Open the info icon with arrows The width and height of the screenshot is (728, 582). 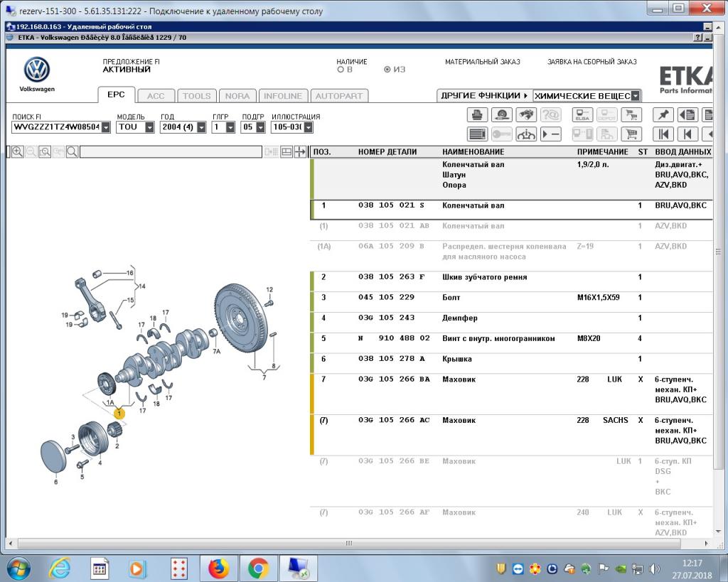coord(525,134)
